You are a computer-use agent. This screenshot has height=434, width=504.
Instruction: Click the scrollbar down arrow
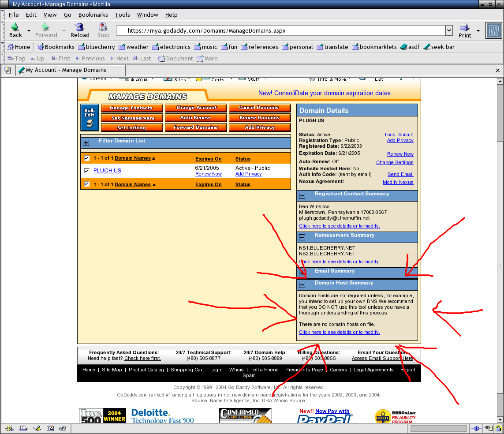click(500, 419)
